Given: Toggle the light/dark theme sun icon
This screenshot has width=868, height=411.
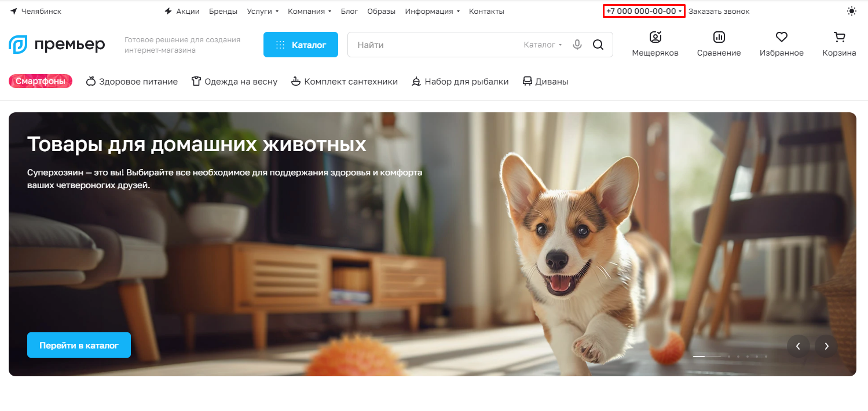Looking at the screenshot, I should (851, 11).
